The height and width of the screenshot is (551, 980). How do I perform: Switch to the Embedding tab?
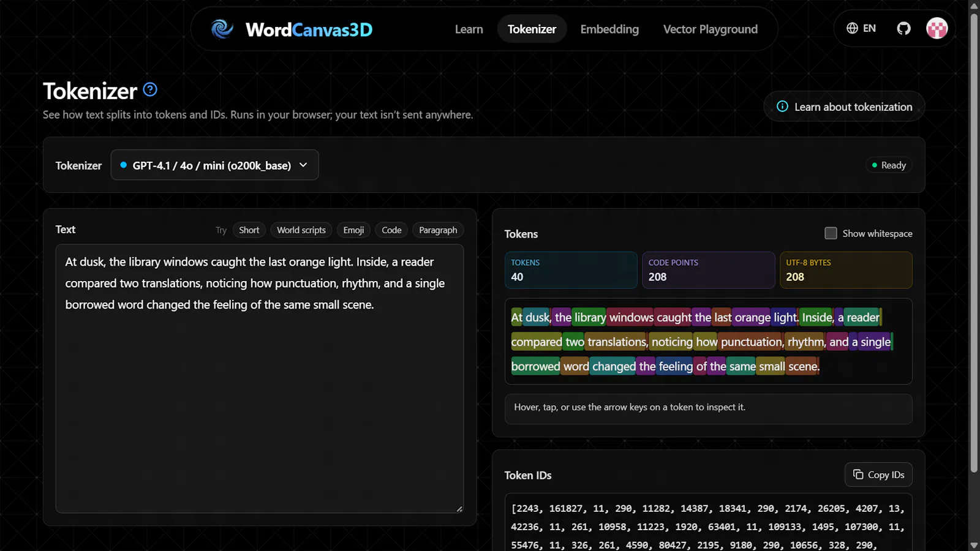coord(609,29)
